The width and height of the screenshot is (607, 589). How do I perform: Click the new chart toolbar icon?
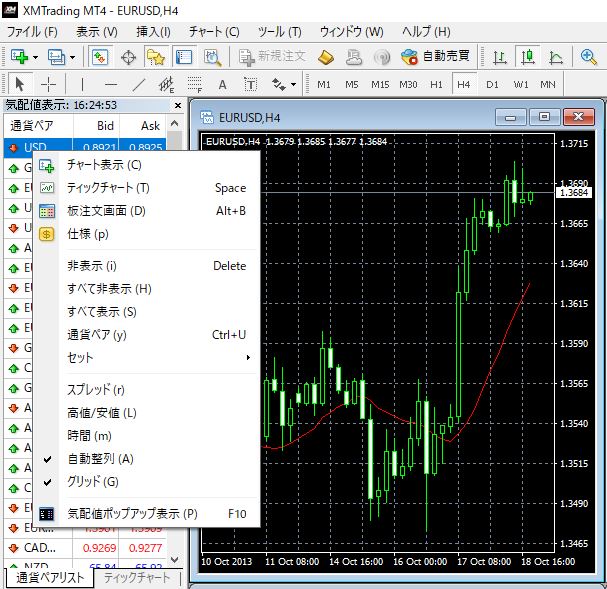coord(19,57)
